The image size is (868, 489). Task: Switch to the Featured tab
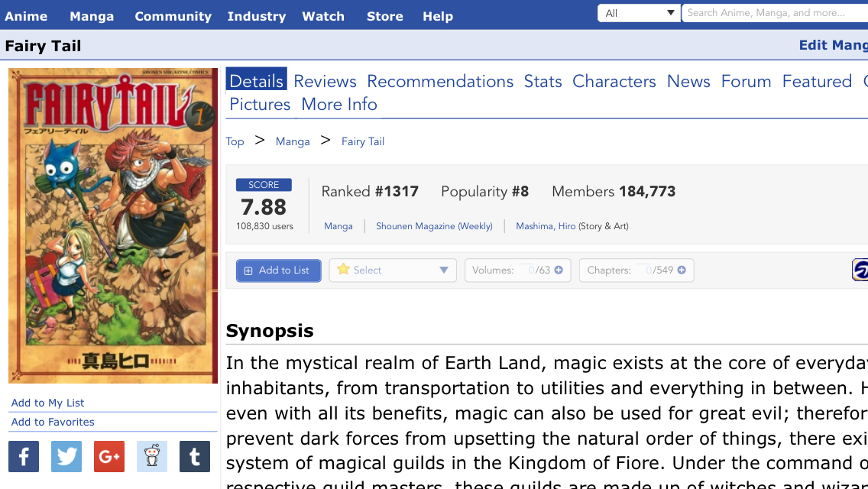[817, 82]
